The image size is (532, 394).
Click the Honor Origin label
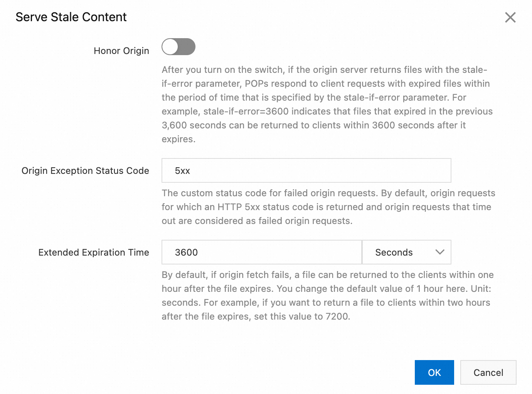[121, 51]
